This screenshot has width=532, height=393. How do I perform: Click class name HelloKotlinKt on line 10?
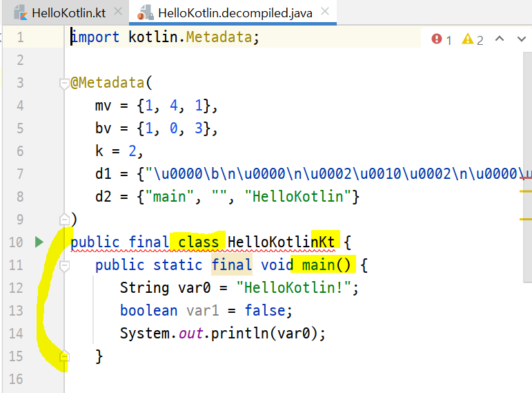[x=282, y=242]
